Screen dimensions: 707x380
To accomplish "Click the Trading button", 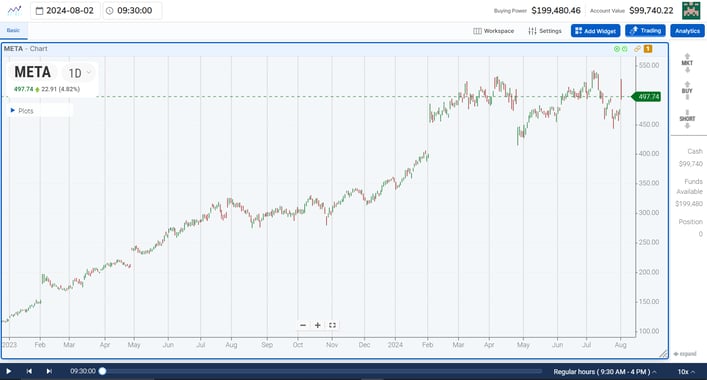I will [x=645, y=31].
